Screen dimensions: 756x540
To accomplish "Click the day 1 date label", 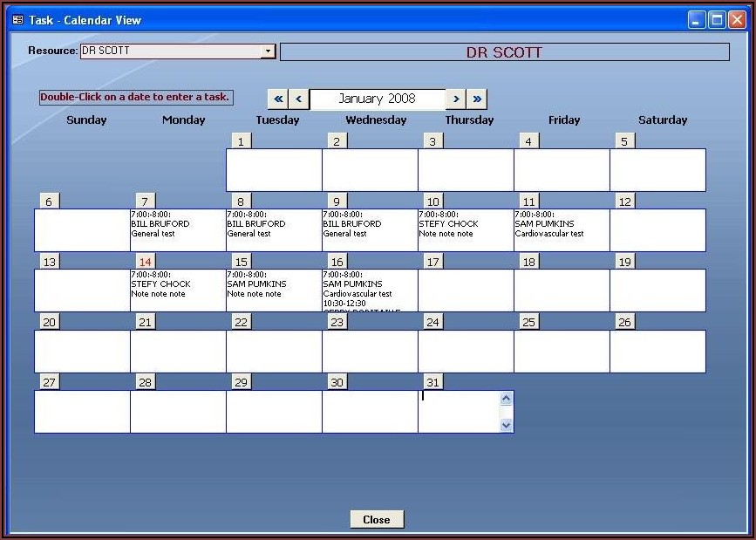I will 242,141.
